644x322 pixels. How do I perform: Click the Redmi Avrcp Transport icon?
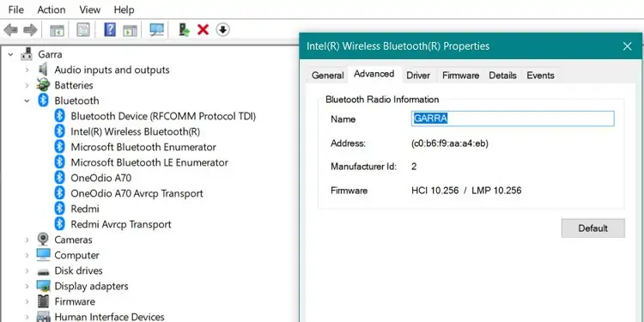pos(59,224)
